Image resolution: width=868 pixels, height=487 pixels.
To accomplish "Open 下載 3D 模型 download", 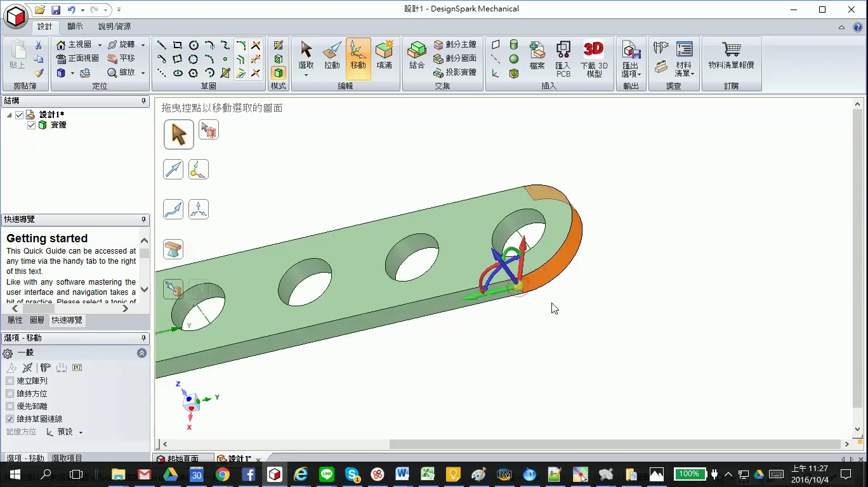I will click(x=594, y=58).
